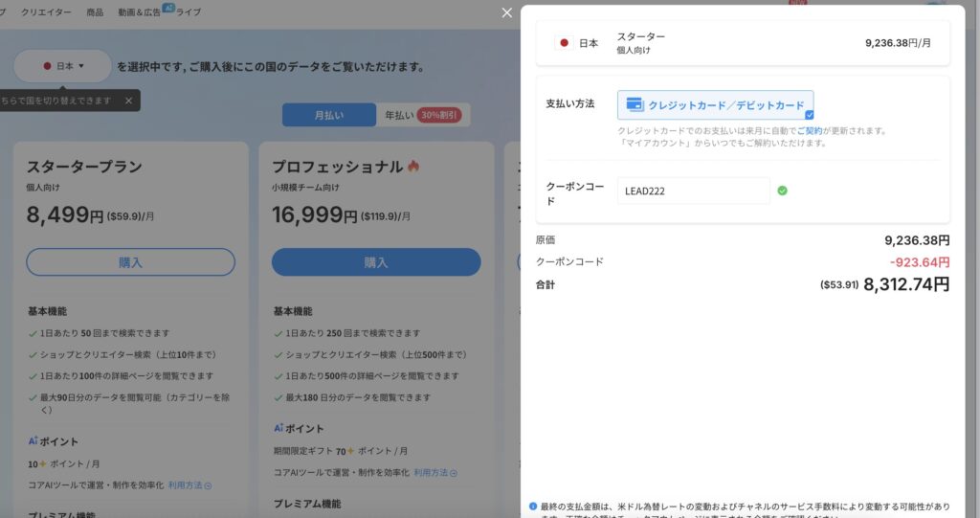Viewport: 980px width, 518px height.
Task: Click the credit card icon
Action: pyautogui.click(x=635, y=104)
